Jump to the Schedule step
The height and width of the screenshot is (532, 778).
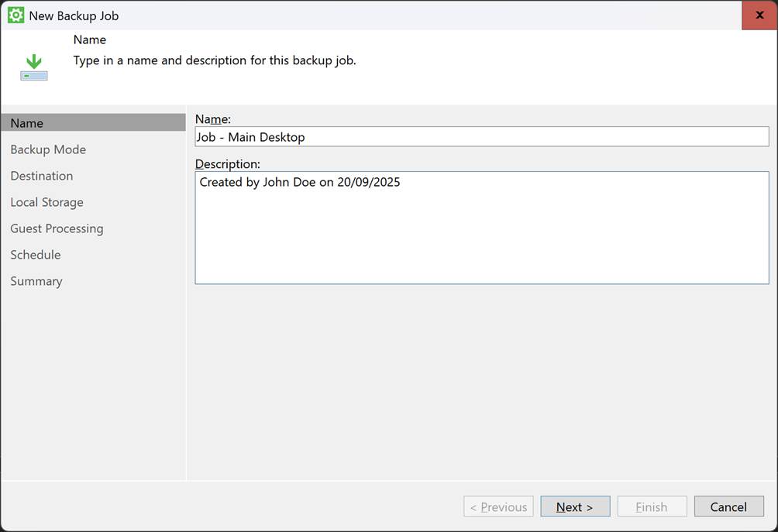(36, 255)
